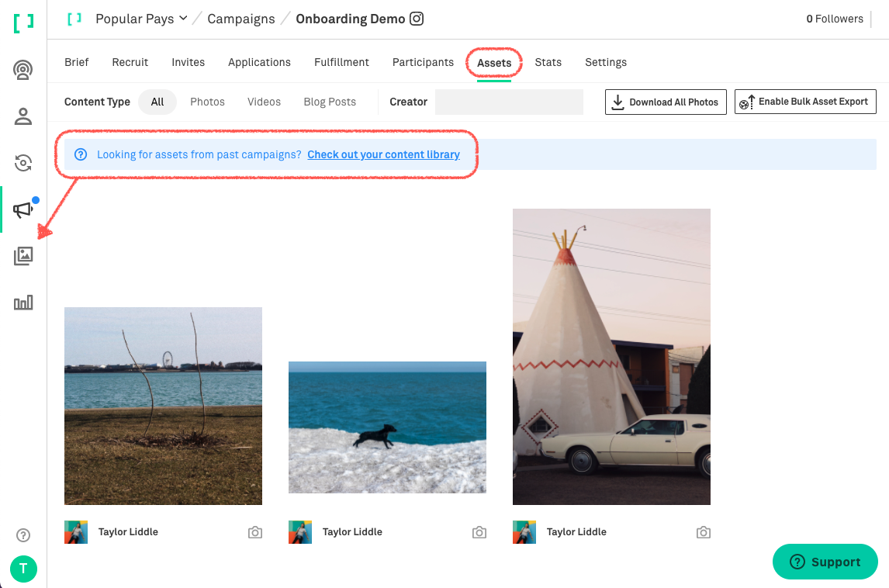Click Download All Photos button
Viewport: 889px width, 588px height.
coord(666,102)
